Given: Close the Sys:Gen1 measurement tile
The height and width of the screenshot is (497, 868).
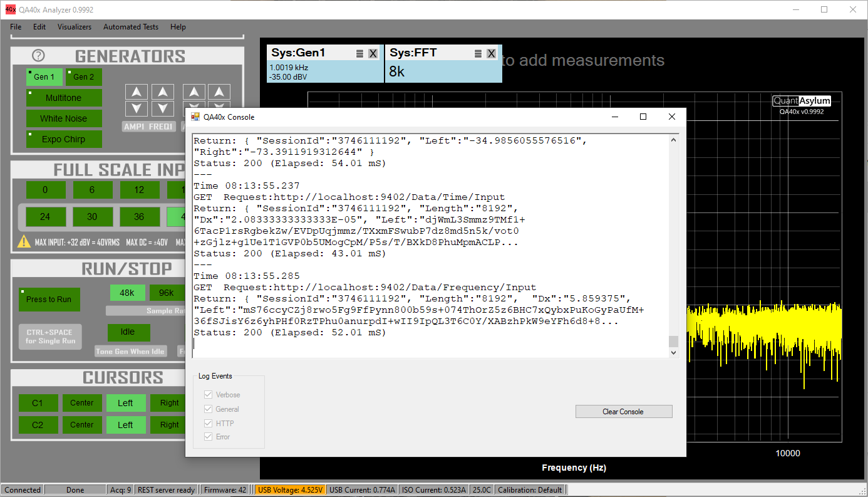Looking at the screenshot, I should pyautogui.click(x=373, y=53).
